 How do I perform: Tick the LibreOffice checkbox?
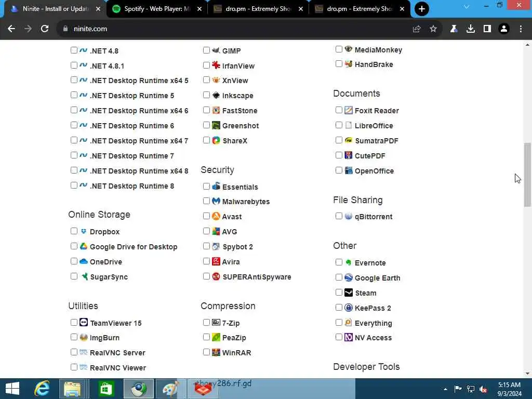tap(339, 125)
